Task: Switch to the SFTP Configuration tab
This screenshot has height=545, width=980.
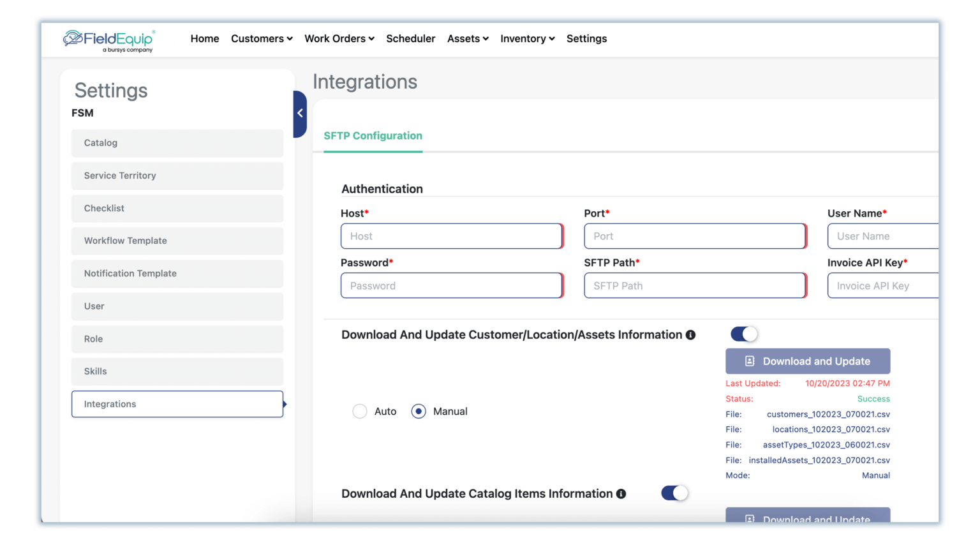Action: click(x=373, y=135)
